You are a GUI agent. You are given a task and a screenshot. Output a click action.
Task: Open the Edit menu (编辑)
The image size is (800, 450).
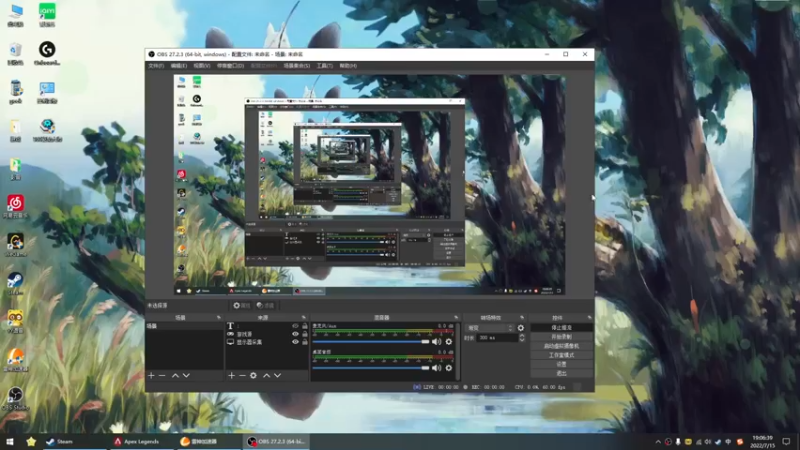[x=179, y=66]
